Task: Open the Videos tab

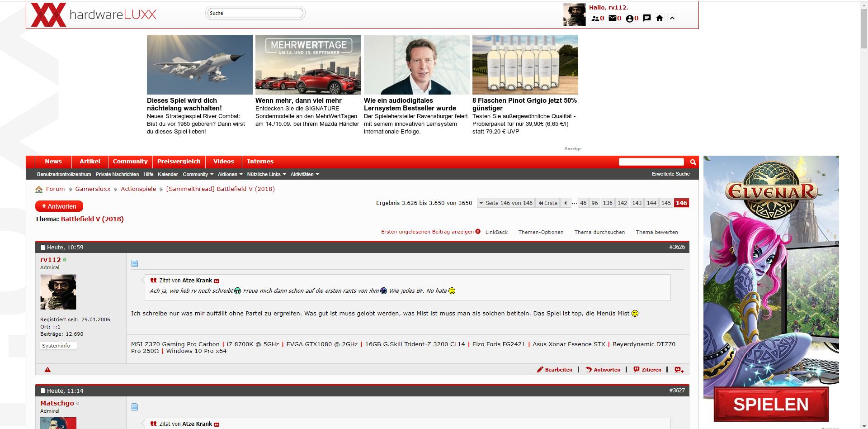Action: [224, 162]
